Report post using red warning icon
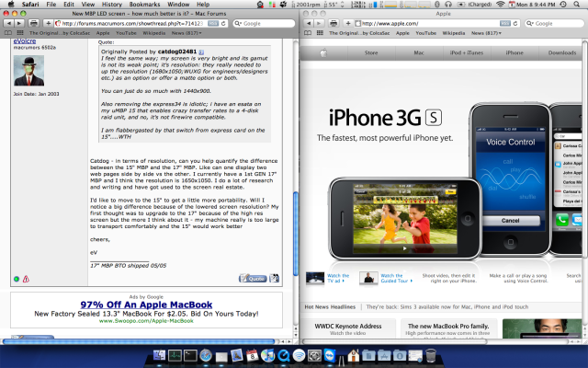The image size is (588, 368). click(26, 279)
